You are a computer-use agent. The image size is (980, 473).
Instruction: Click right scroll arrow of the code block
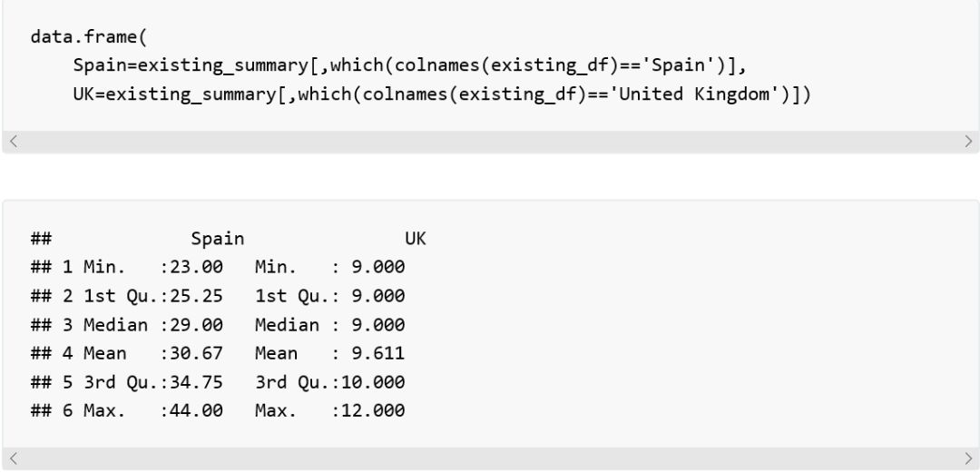(968, 142)
